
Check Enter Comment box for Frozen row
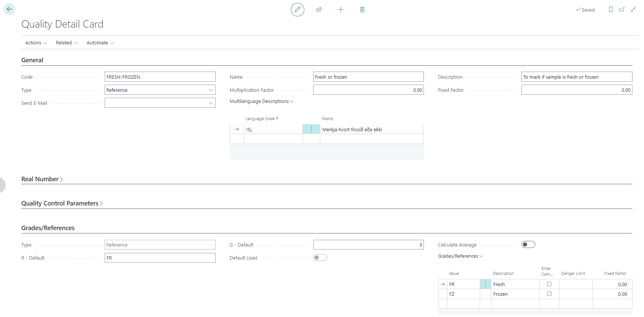(549, 294)
